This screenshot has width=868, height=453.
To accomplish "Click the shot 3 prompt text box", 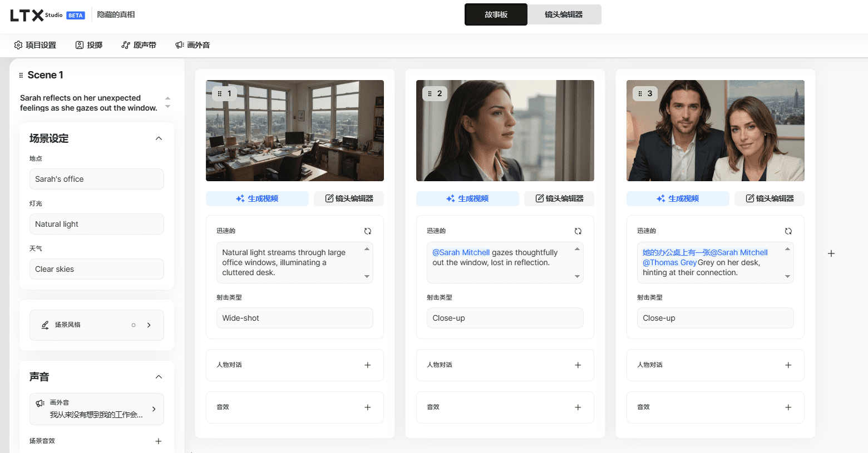I will pos(716,262).
